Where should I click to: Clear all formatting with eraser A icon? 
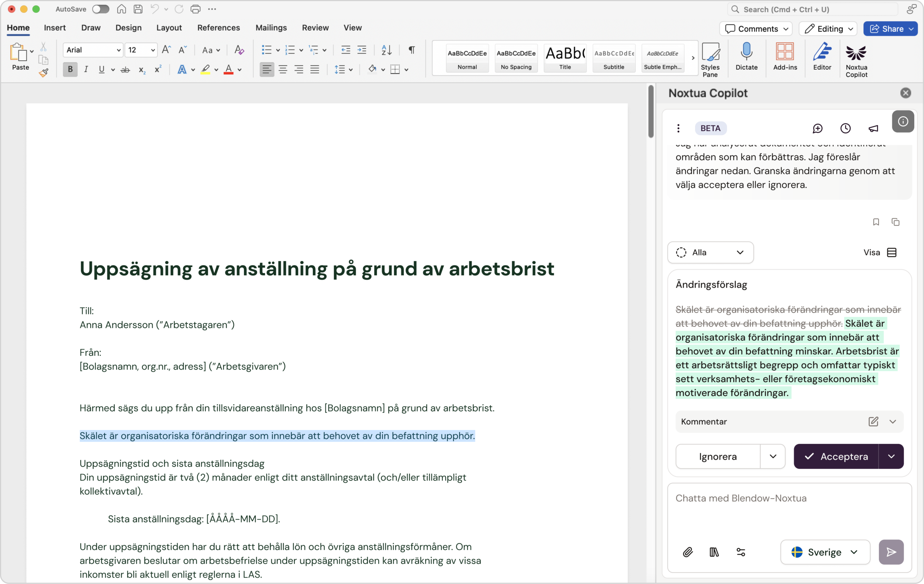click(x=239, y=49)
